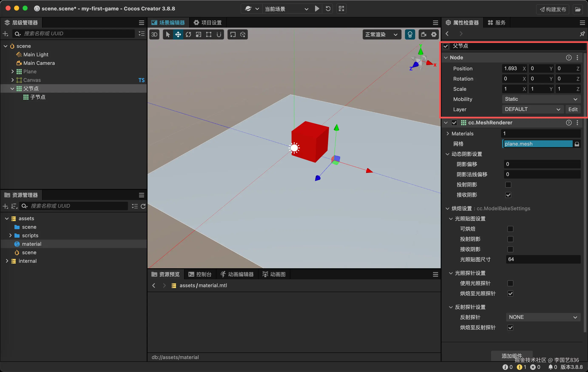This screenshot has height=372, width=588.
Task: Select the rotate transform tool
Action: (x=188, y=34)
